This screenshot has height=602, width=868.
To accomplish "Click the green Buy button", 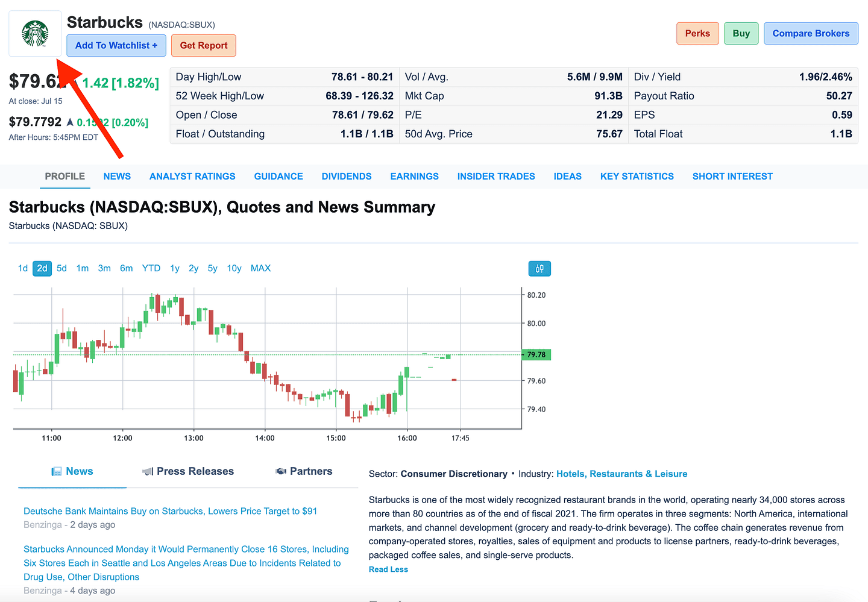I will 741,33.
